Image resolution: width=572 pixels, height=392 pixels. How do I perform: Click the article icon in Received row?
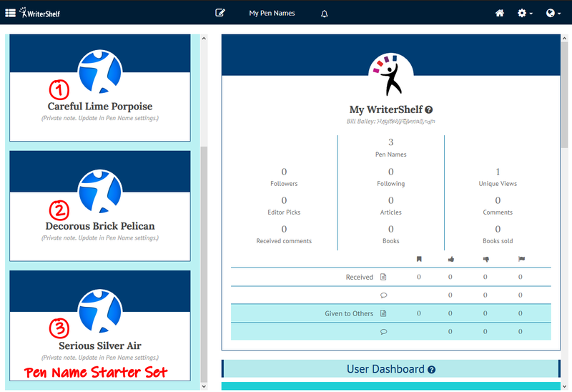(x=383, y=277)
